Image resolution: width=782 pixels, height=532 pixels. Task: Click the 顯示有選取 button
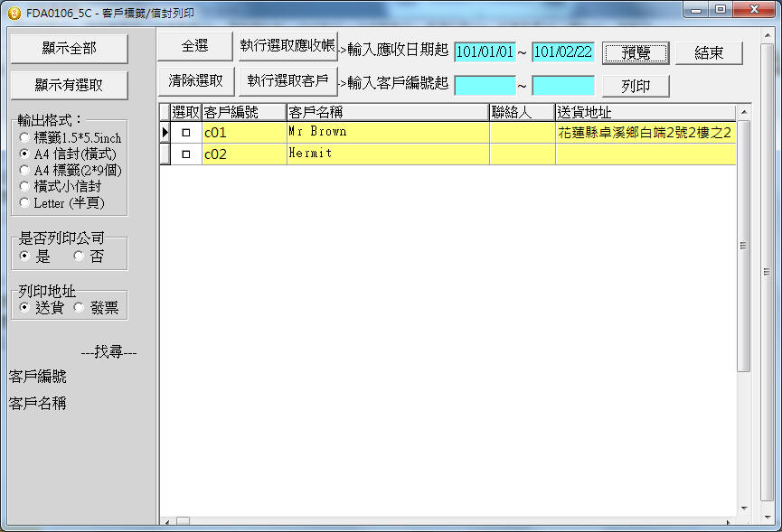click(70, 85)
